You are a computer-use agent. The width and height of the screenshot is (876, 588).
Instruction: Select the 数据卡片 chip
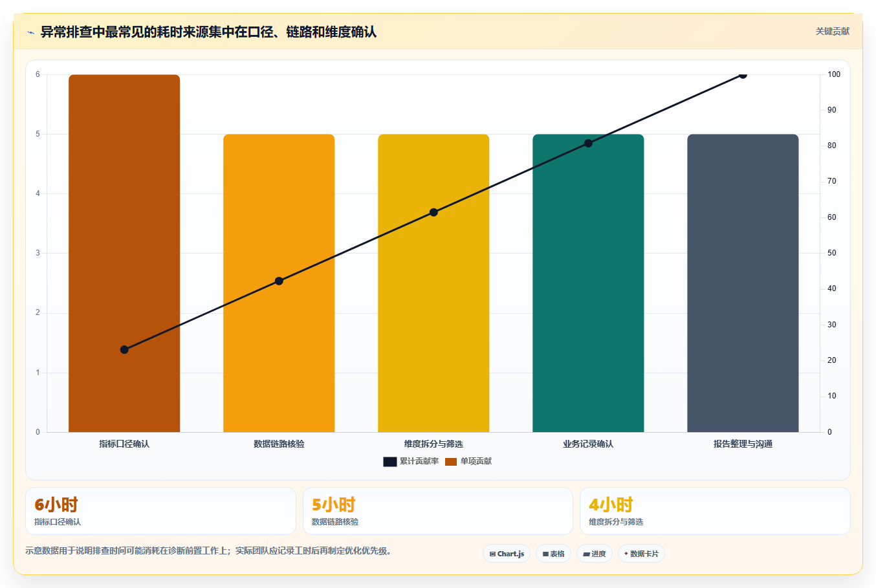pyautogui.click(x=641, y=554)
